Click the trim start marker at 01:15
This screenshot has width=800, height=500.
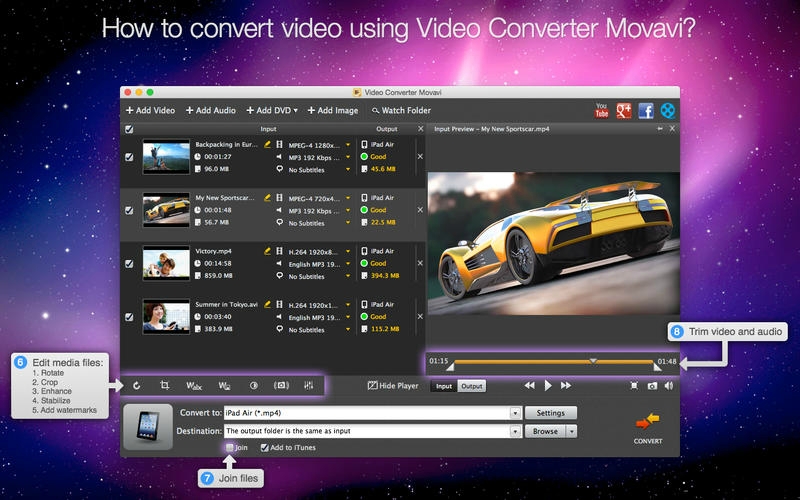click(x=450, y=366)
